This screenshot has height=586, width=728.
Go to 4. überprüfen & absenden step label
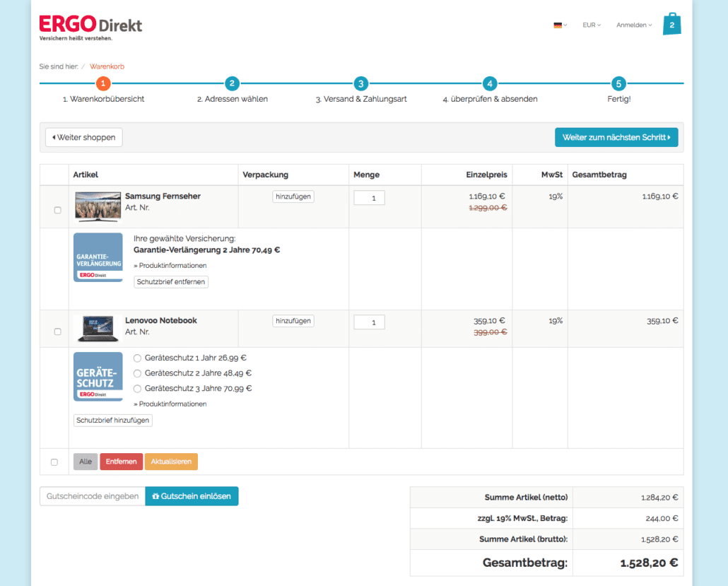(490, 99)
